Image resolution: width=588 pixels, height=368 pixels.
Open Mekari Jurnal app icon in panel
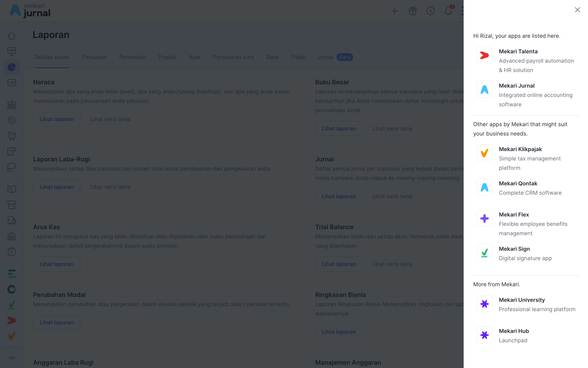tap(484, 89)
